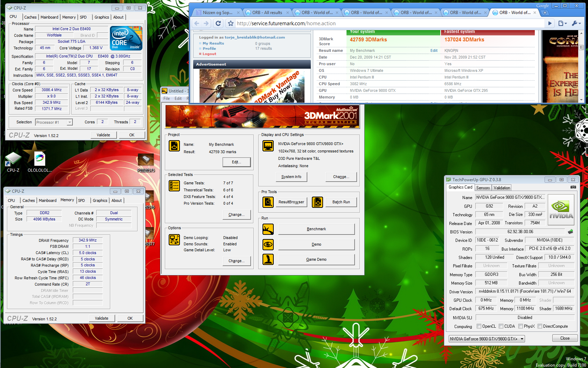Open the P1020575 desktop image icon
588x368 pixels.
pos(146,163)
